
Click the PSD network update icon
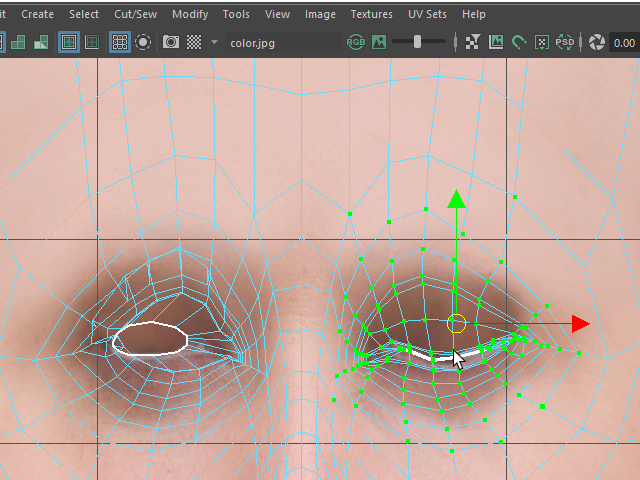[565, 42]
